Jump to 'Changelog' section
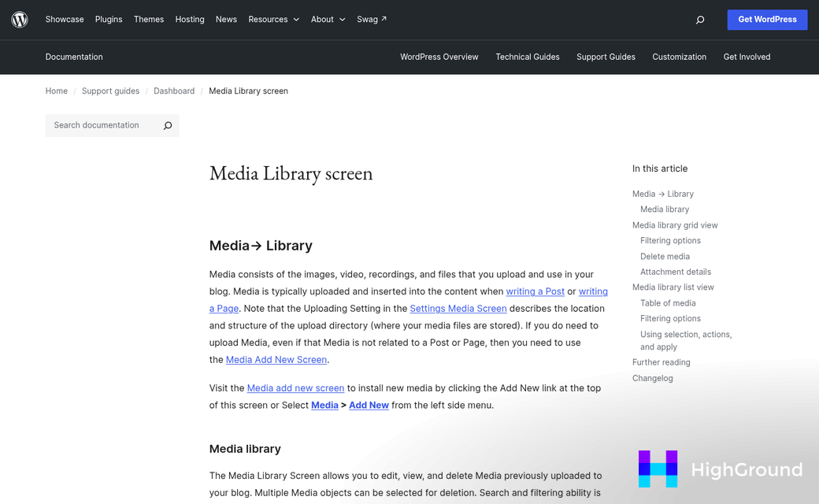 [652, 378]
